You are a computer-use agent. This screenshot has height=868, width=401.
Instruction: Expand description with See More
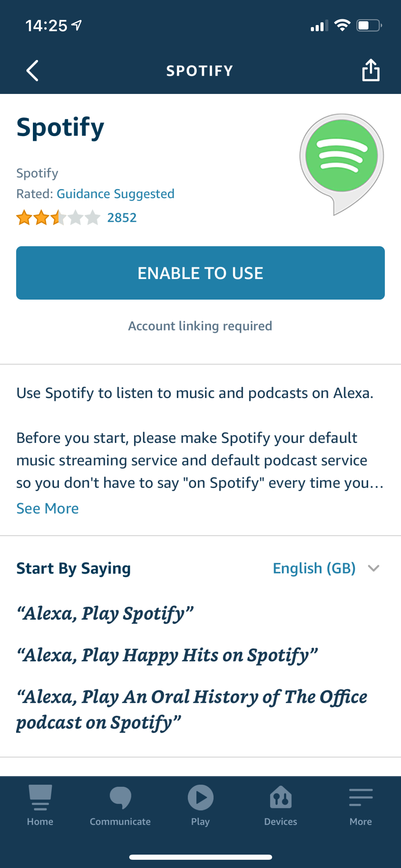47,508
